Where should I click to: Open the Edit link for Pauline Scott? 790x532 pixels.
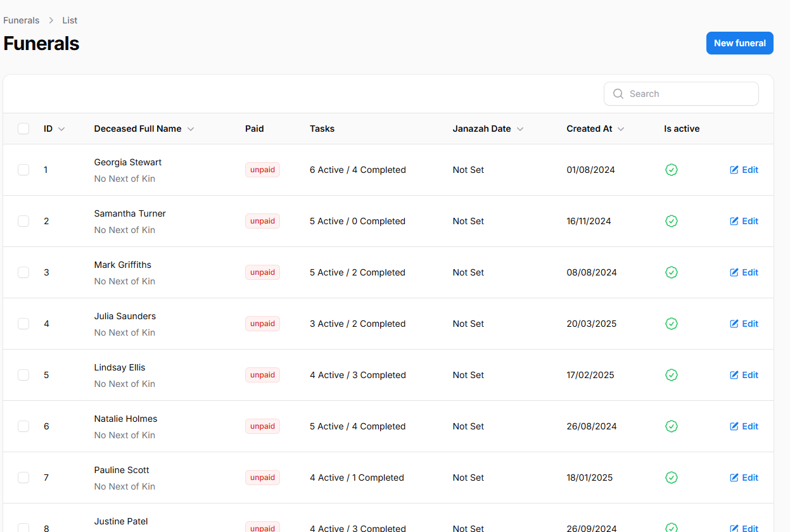click(x=744, y=478)
